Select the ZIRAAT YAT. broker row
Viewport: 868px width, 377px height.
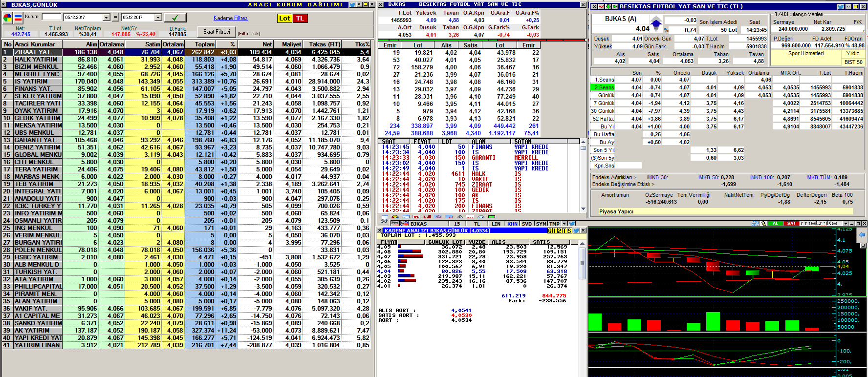click(186, 52)
